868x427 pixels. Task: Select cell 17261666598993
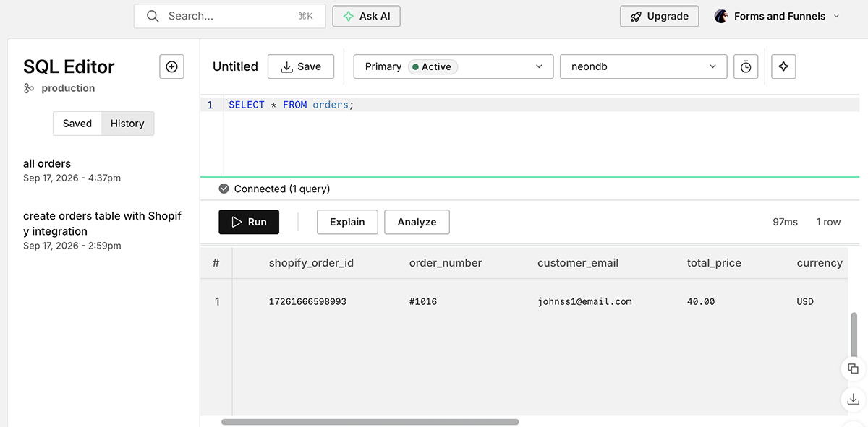pos(307,301)
